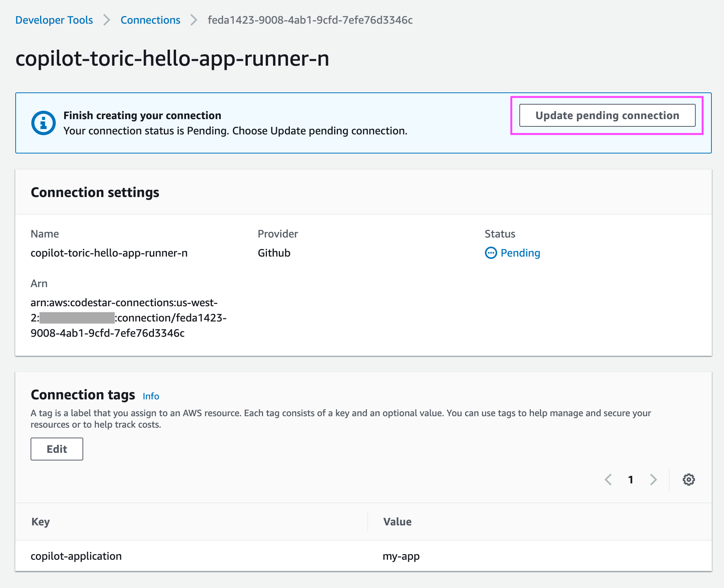Click the Value column header
Screen dimensions: 724x588
pos(397,522)
